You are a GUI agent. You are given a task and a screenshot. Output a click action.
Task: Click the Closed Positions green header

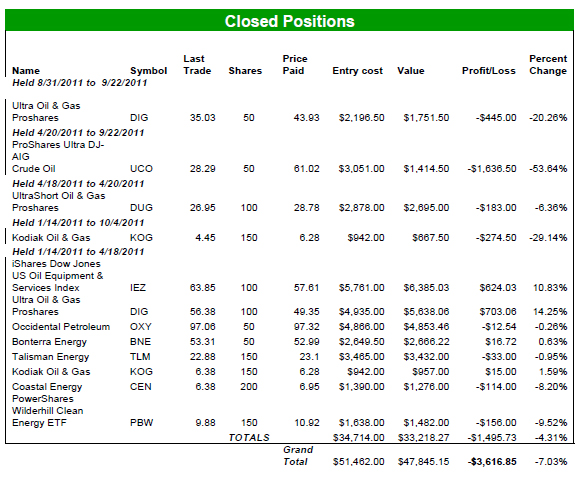coord(289,21)
